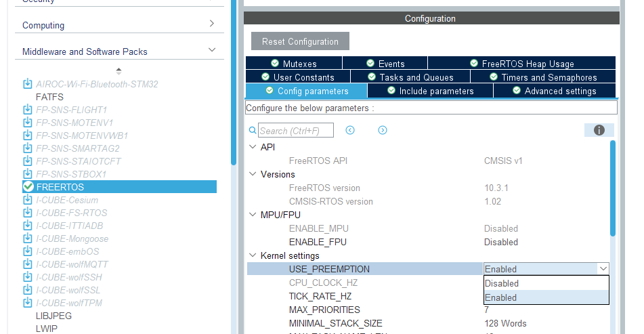The image size is (644, 334).
Task: Collapse Middleware and Software Packs category
Action: click(212, 49)
